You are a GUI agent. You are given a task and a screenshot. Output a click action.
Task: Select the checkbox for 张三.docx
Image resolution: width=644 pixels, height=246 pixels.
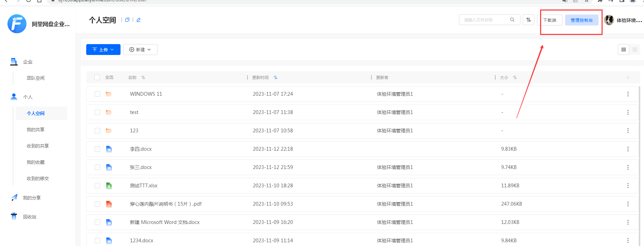(97, 167)
